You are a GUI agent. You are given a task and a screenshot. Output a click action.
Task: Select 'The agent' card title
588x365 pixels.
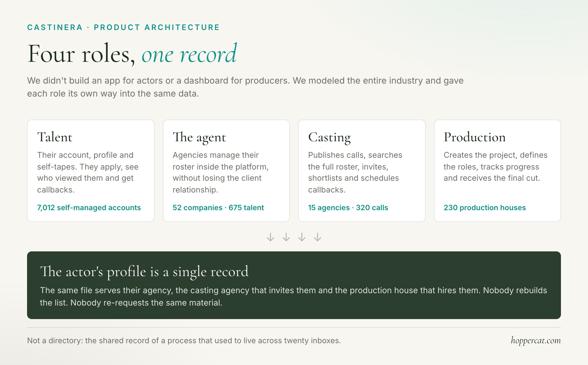[199, 138]
